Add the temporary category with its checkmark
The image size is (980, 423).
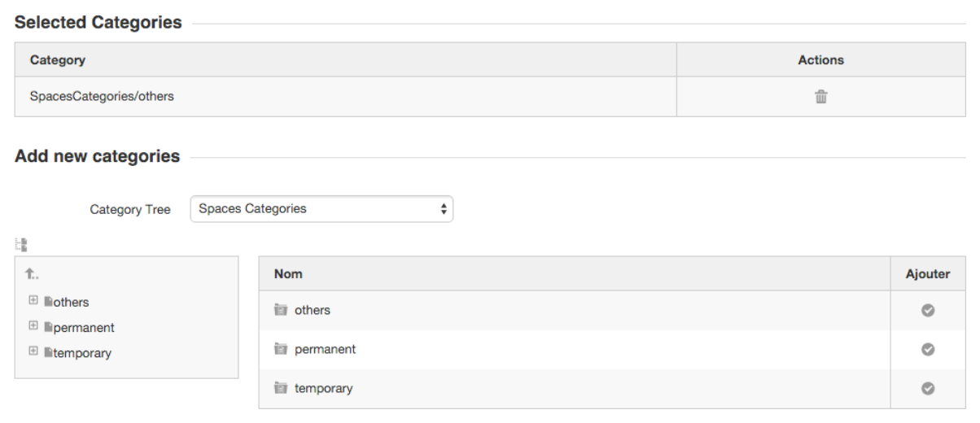click(927, 388)
